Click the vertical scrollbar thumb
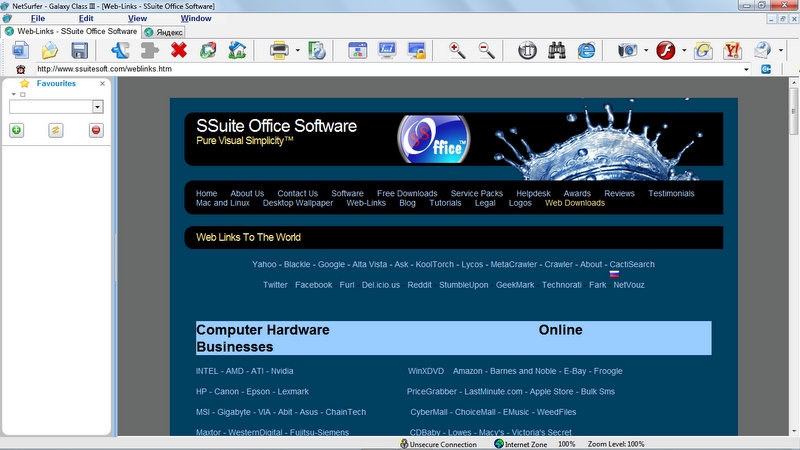The width and height of the screenshot is (800, 450). pyautogui.click(x=794, y=111)
